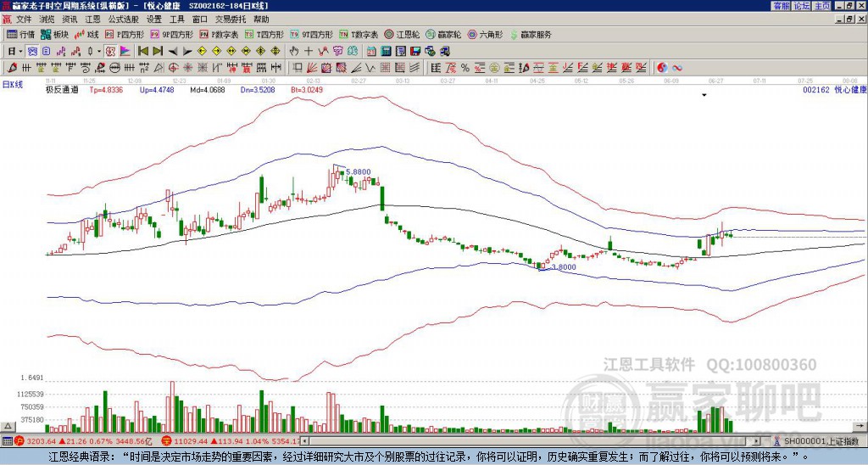Open the yin-yang Taiji icon
Image resolution: width=868 pixels, height=465 pixels.
pyautogui.click(x=662, y=68)
